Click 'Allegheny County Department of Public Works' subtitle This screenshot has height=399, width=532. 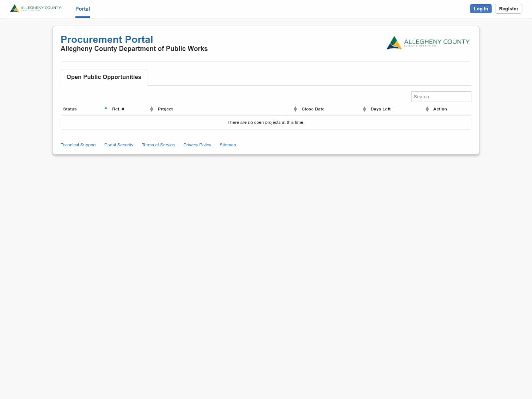134,49
